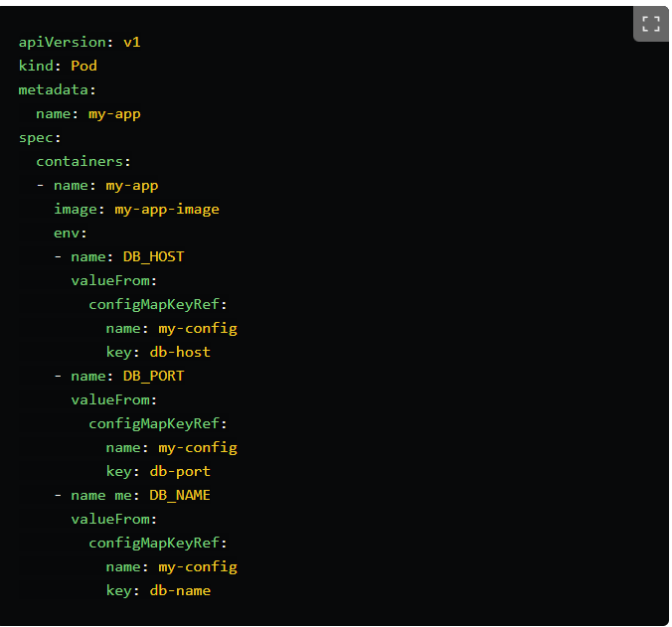Click 'name: my-app' under metadata
This screenshot has height=627, width=672.
coord(88,114)
